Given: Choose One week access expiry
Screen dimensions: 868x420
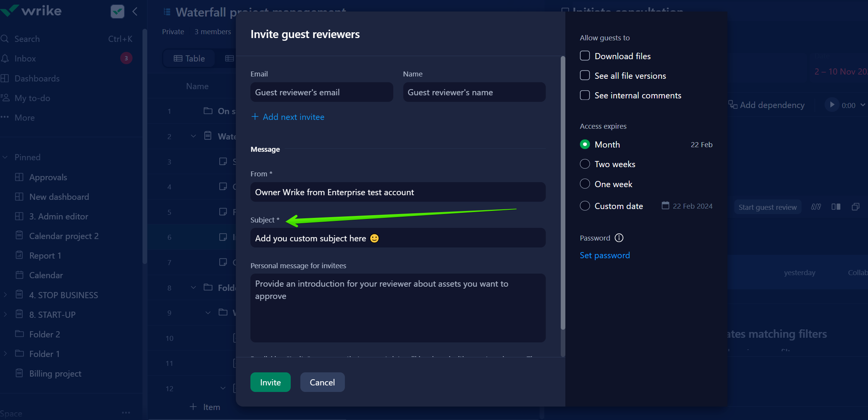Looking at the screenshot, I should (x=585, y=184).
